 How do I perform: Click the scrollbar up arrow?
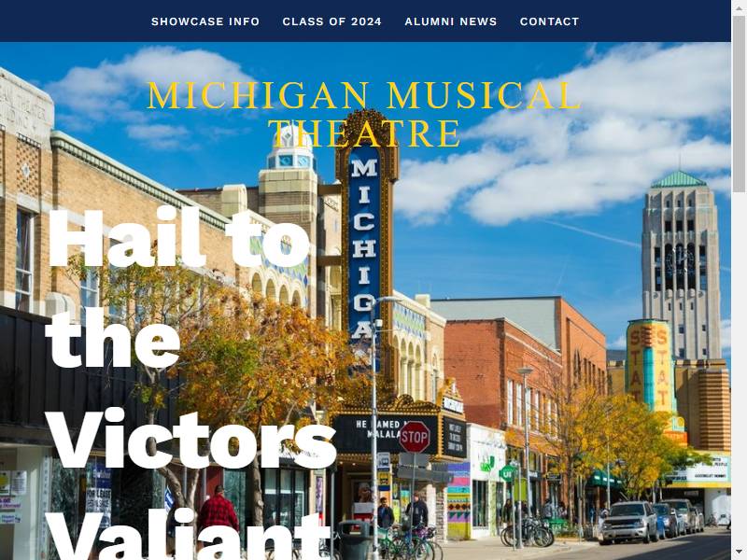[739, 7]
